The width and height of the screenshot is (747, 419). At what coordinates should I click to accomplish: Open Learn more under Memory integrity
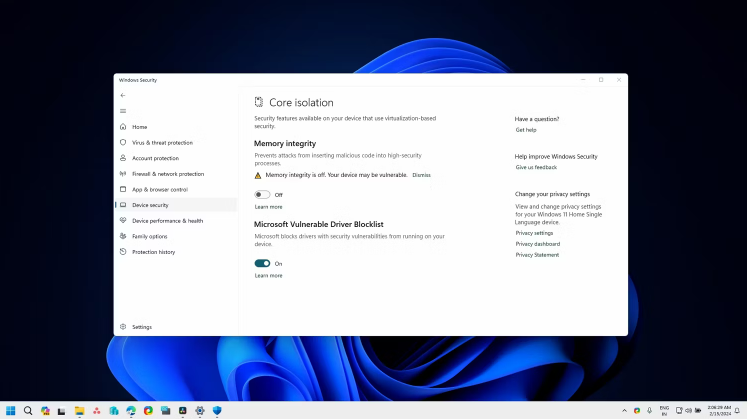pos(268,207)
